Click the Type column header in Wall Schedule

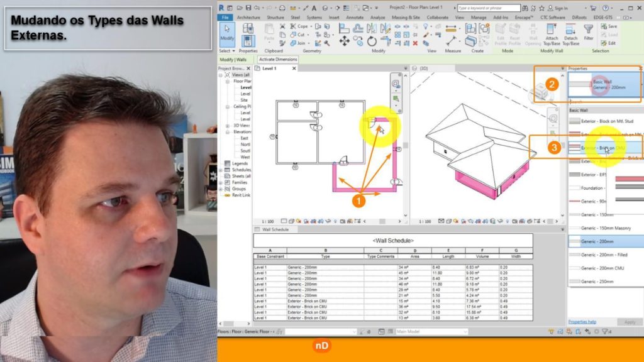click(325, 256)
